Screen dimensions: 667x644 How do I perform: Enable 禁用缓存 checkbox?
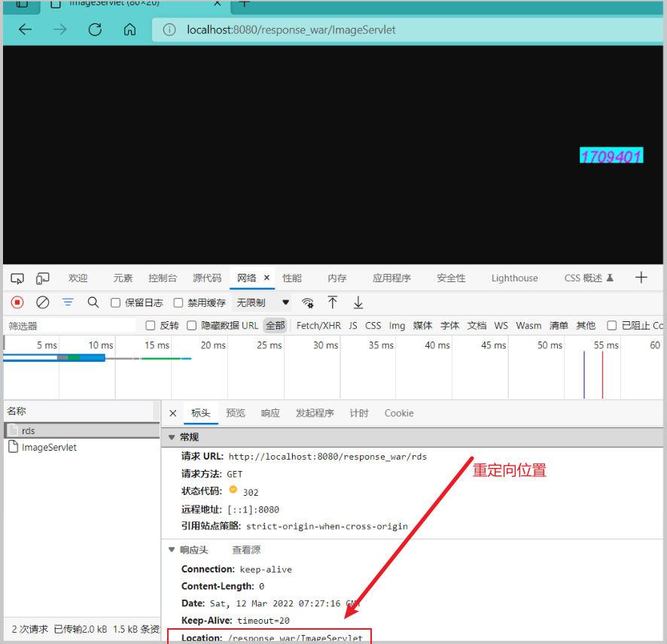pos(178,302)
